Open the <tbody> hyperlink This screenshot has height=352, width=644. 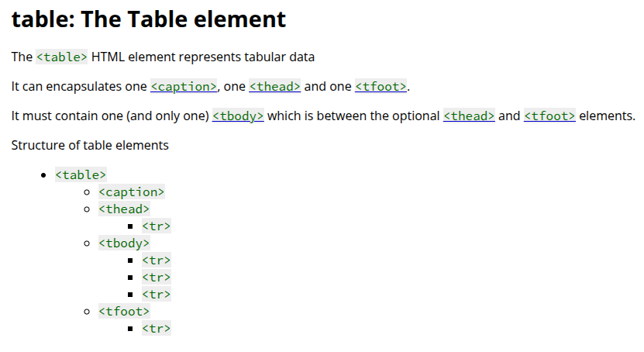pos(238,116)
